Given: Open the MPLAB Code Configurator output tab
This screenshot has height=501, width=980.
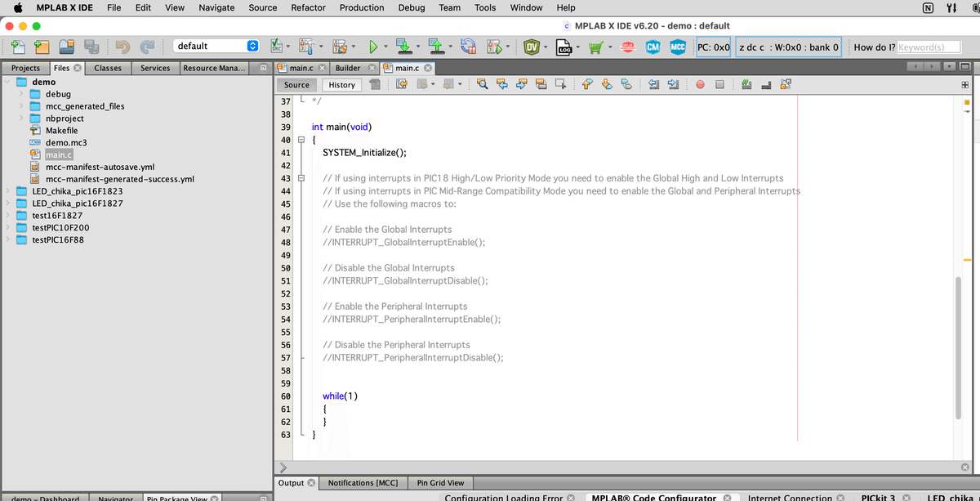Looking at the screenshot, I should click(653, 498).
